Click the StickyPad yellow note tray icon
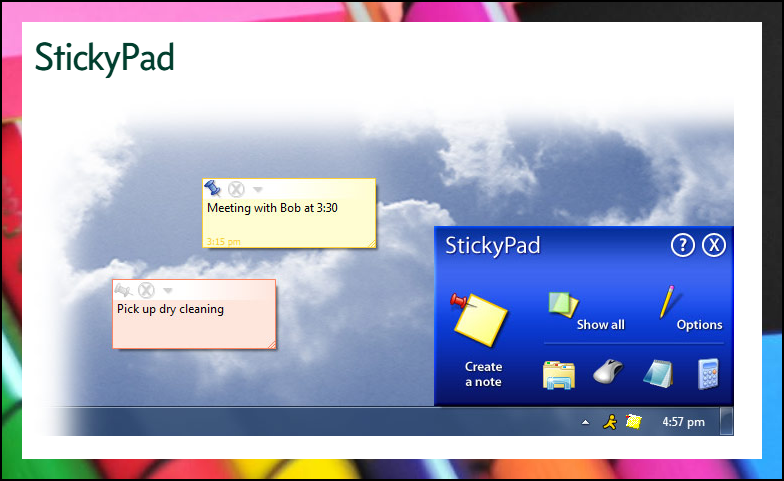This screenshot has height=481, width=784. click(x=633, y=422)
